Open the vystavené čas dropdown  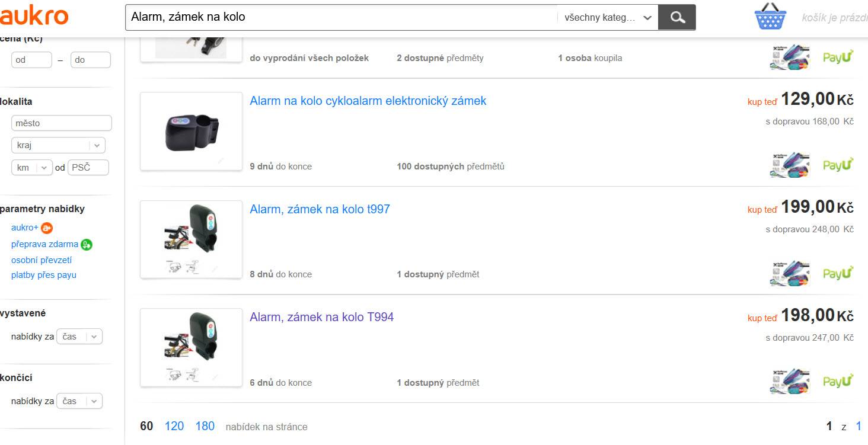tap(79, 337)
